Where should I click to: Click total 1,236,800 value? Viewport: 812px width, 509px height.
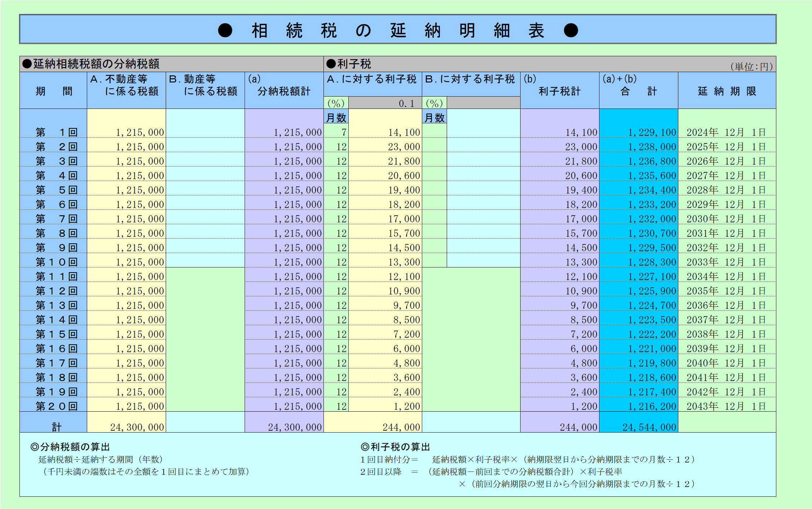(652, 161)
